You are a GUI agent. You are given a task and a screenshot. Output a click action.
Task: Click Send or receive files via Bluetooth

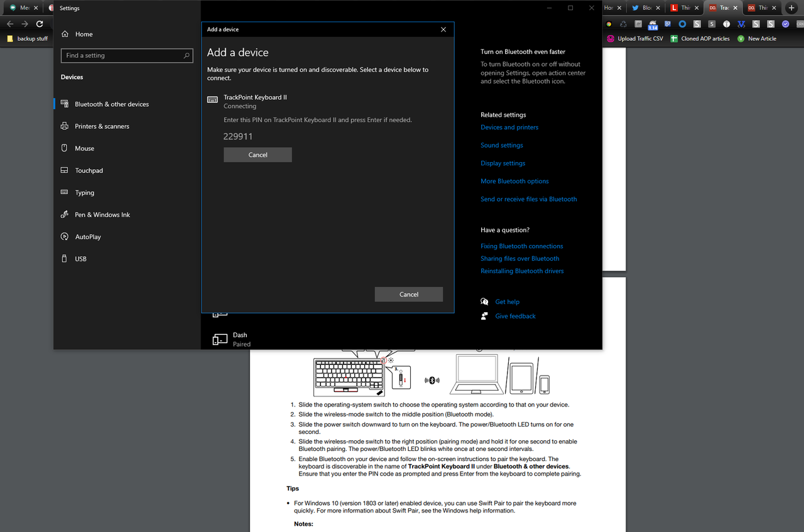tap(528, 199)
